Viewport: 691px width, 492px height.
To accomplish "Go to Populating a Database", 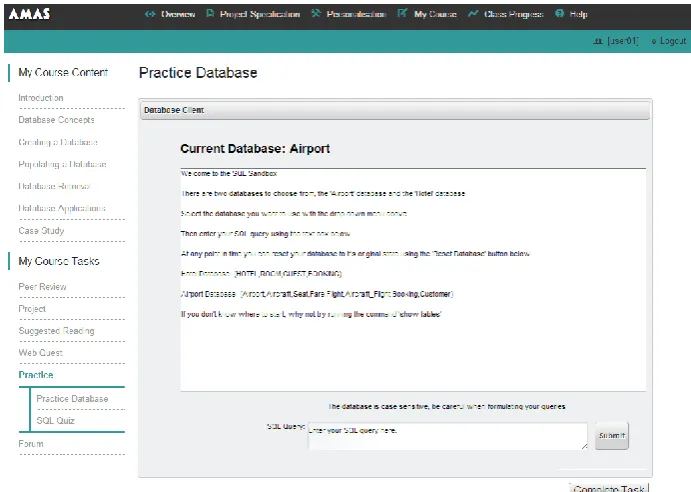I will coord(63,164).
